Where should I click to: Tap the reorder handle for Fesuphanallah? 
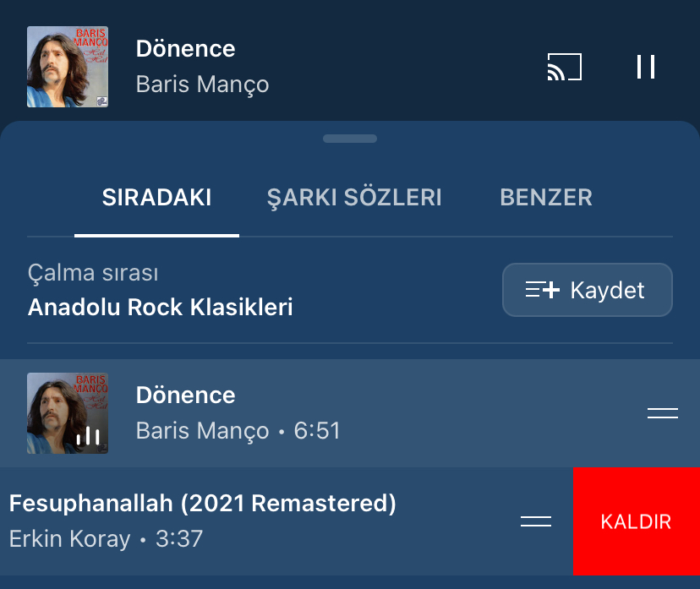click(x=536, y=521)
